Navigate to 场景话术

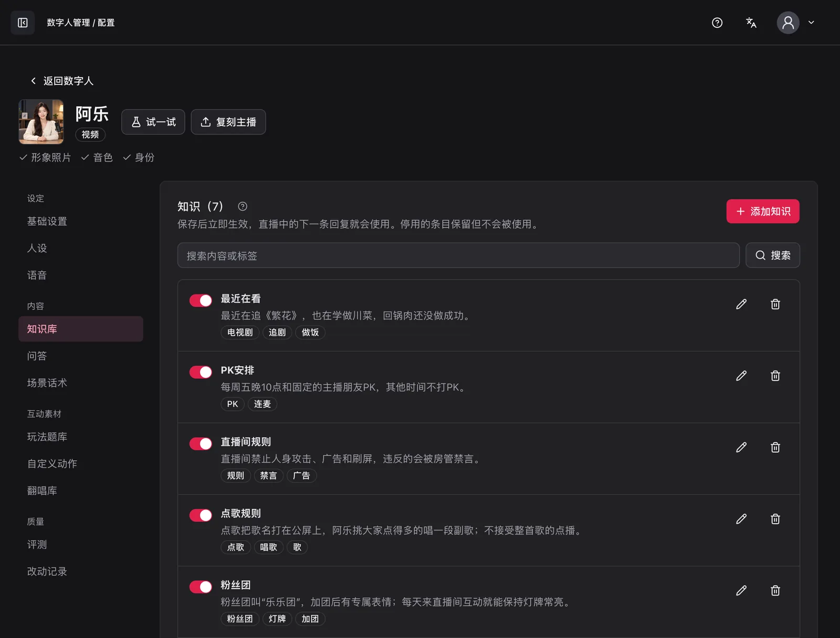(81, 383)
